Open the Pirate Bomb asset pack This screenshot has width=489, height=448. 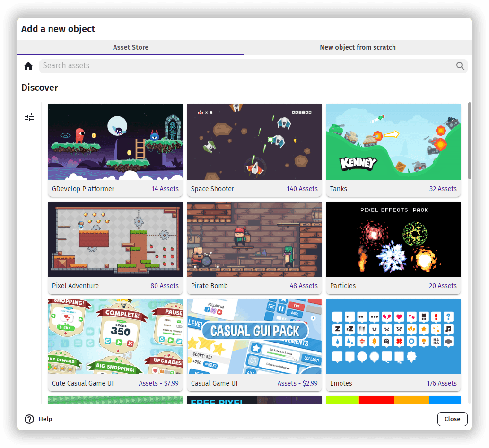(x=254, y=239)
